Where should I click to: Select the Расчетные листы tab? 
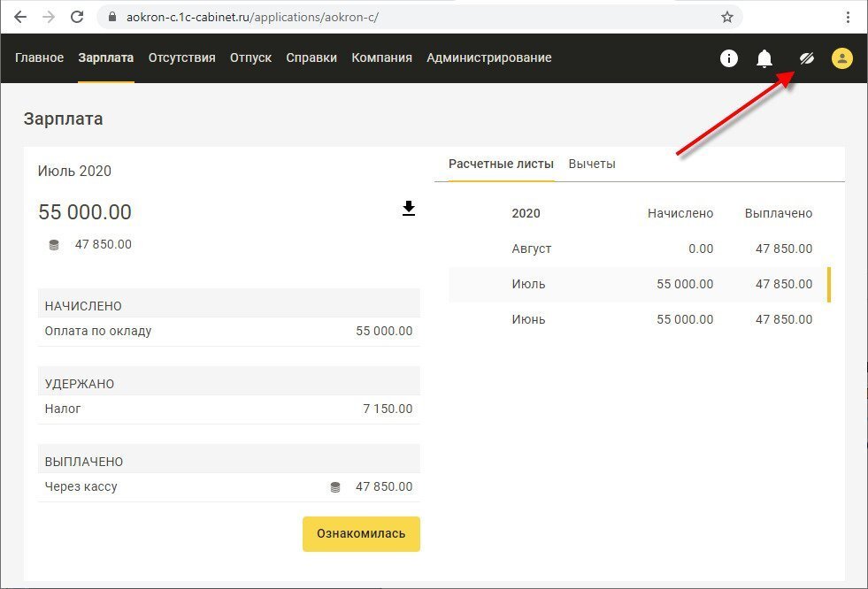point(501,164)
